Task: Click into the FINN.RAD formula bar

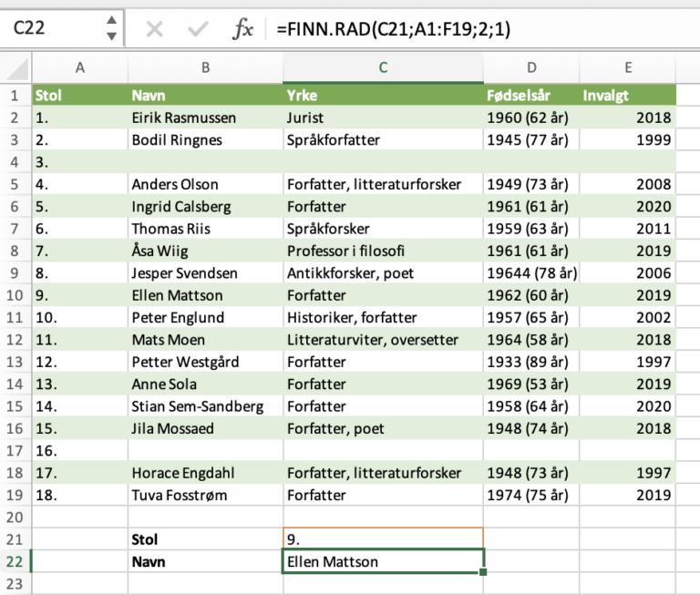Action: click(x=483, y=29)
